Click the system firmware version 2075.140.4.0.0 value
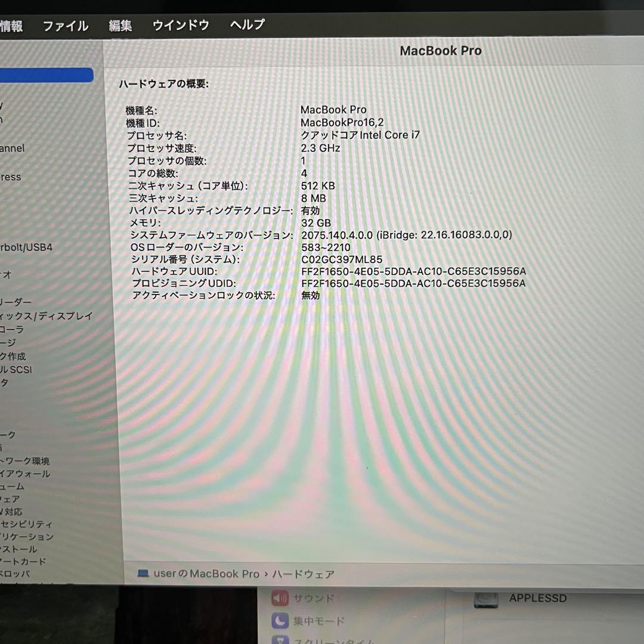Image resolution: width=644 pixels, height=644 pixels. [x=407, y=235]
